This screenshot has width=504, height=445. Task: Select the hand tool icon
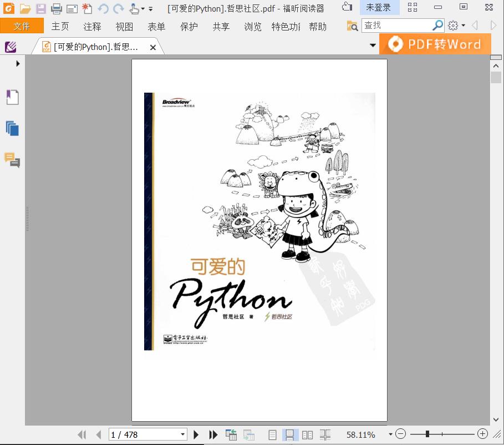pos(134,9)
